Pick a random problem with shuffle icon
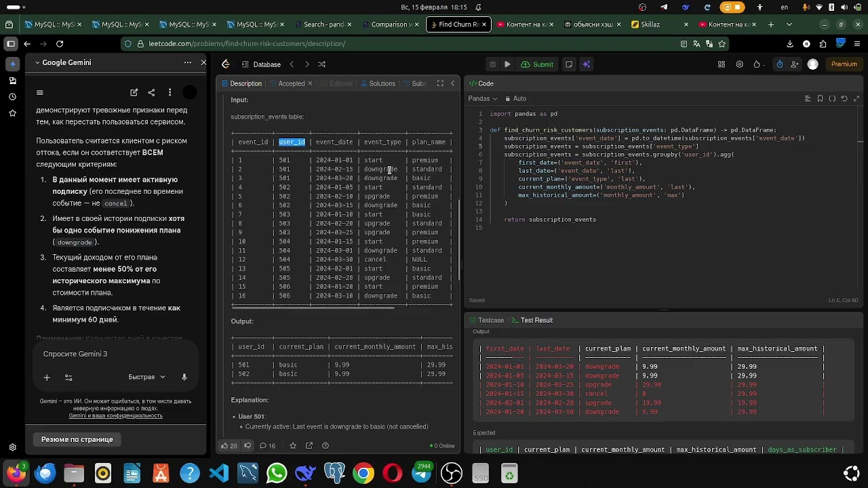 [x=322, y=64]
